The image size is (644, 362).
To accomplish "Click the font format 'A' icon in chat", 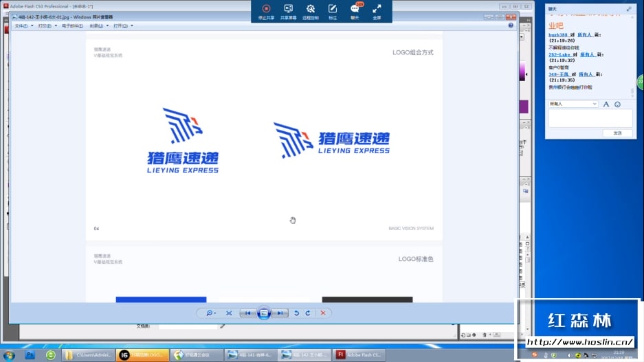I will (606, 104).
